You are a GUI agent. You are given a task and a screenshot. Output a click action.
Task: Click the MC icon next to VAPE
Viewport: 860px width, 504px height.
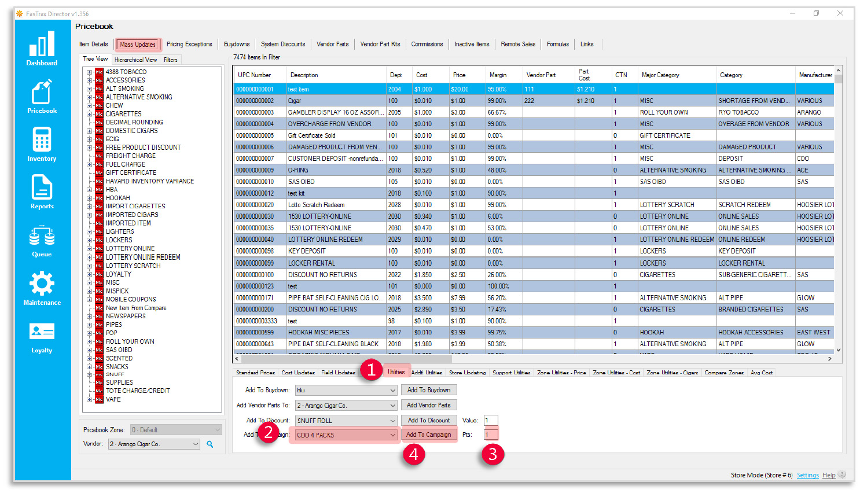[99, 399]
